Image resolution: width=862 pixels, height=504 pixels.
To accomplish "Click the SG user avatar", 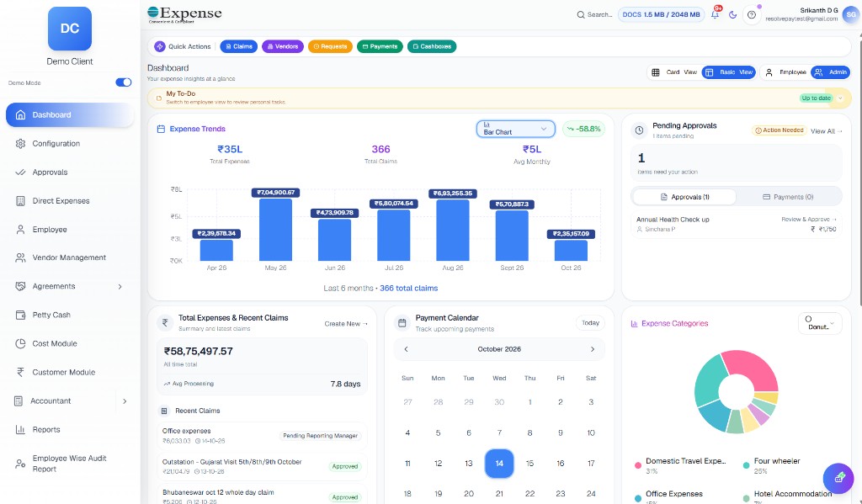I will (x=851, y=15).
